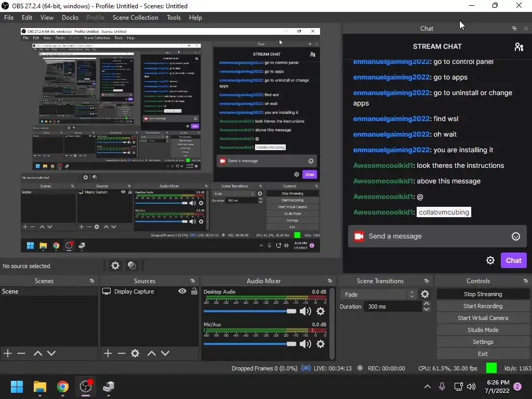This screenshot has width=532, height=399.
Task: Toggle Display Capture lock
Action: click(x=194, y=291)
